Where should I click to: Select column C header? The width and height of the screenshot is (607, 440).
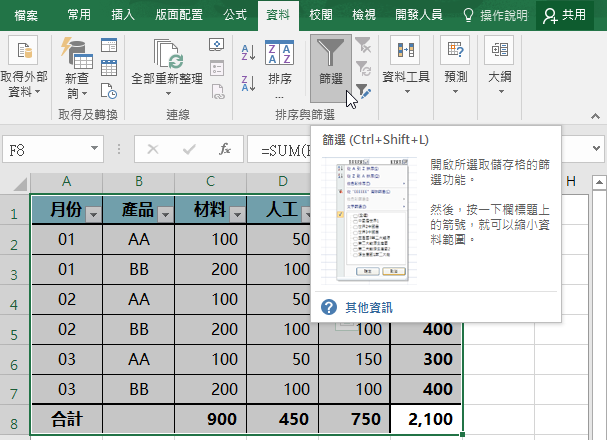tap(211, 181)
